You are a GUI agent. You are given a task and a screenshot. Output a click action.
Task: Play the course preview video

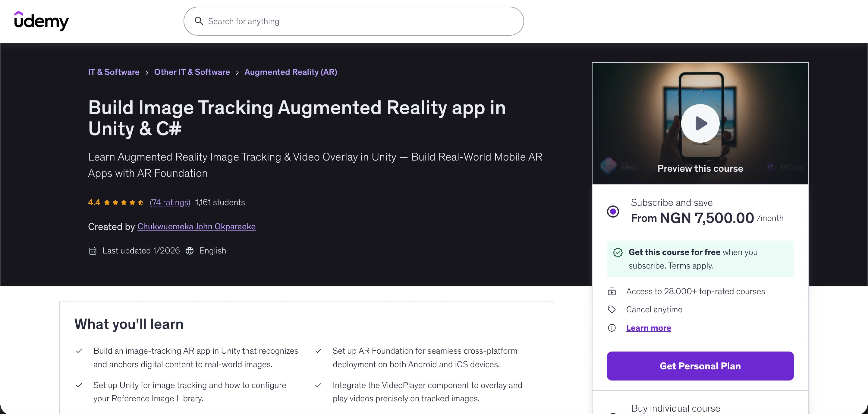tap(700, 123)
